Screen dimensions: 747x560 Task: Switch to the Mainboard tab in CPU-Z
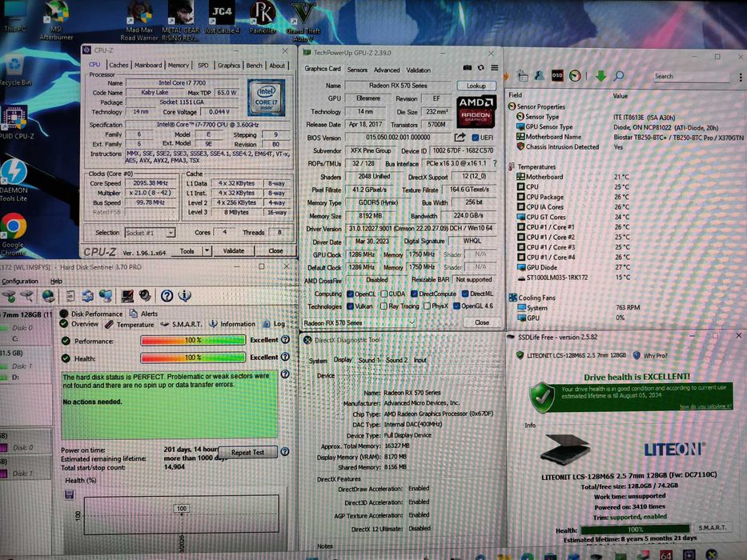(x=147, y=65)
